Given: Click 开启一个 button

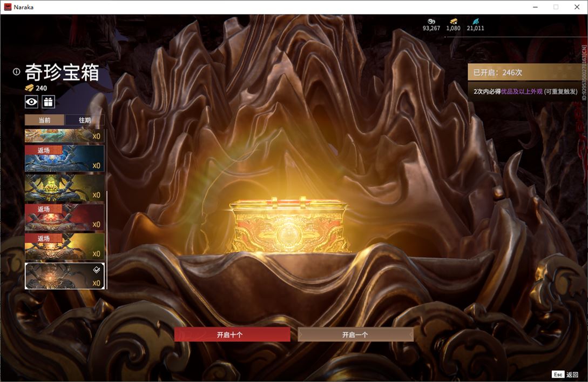Looking at the screenshot, I should pyautogui.click(x=355, y=334).
